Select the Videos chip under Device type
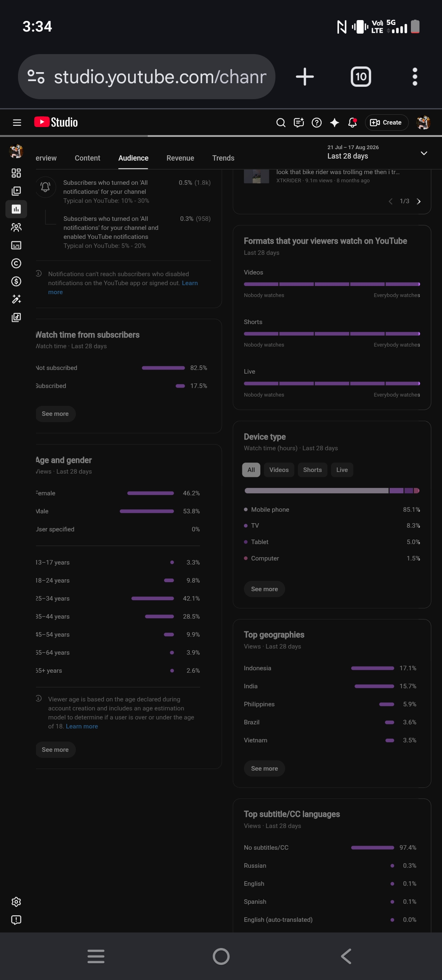The height and width of the screenshot is (980, 442). point(279,470)
